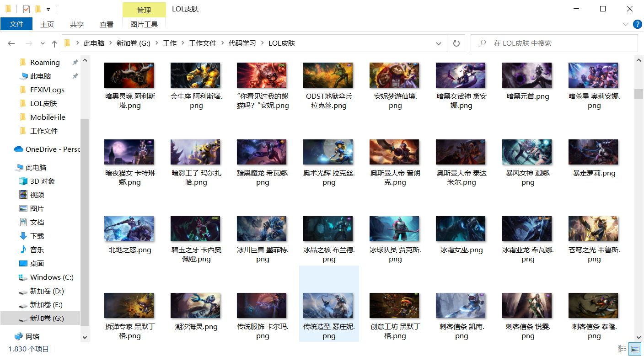Viewport: 644px width, 356px height.
Task: Refresh the LOL皮肤 folder view
Action: [456, 43]
